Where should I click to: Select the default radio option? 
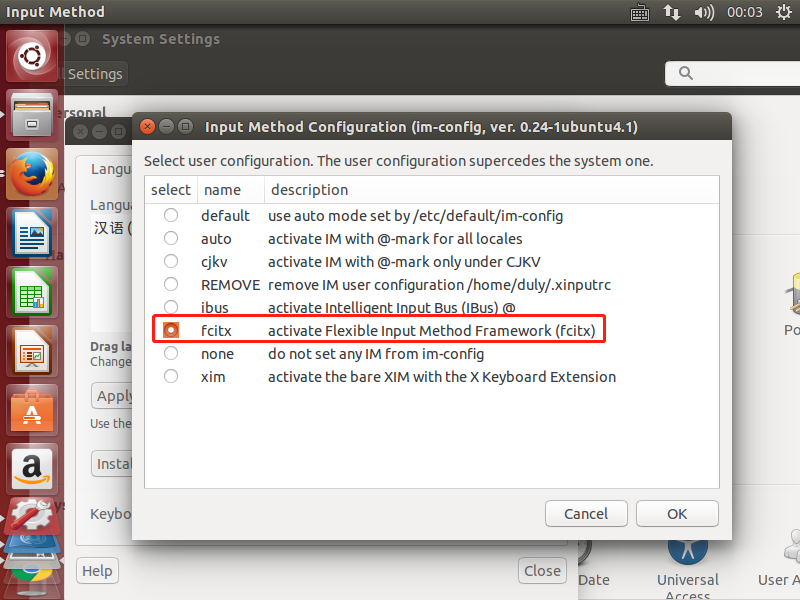coord(171,215)
